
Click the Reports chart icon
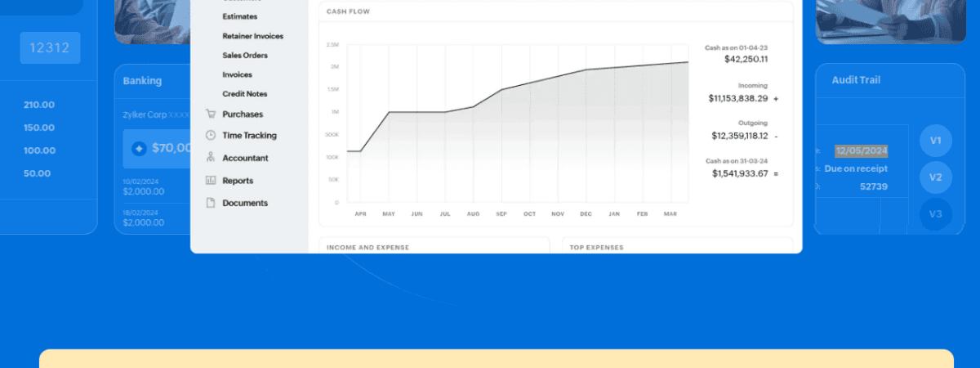211,181
